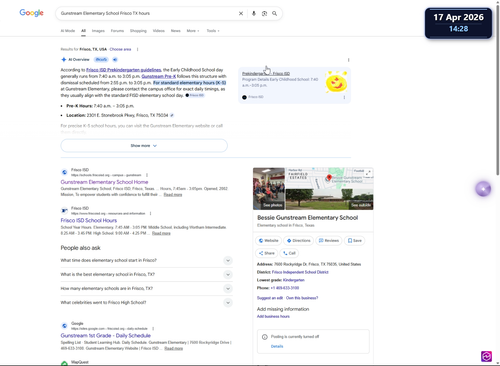The width and height of the screenshot is (500, 366).
Task: Open the News tab
Action: [x=176, y=31]
